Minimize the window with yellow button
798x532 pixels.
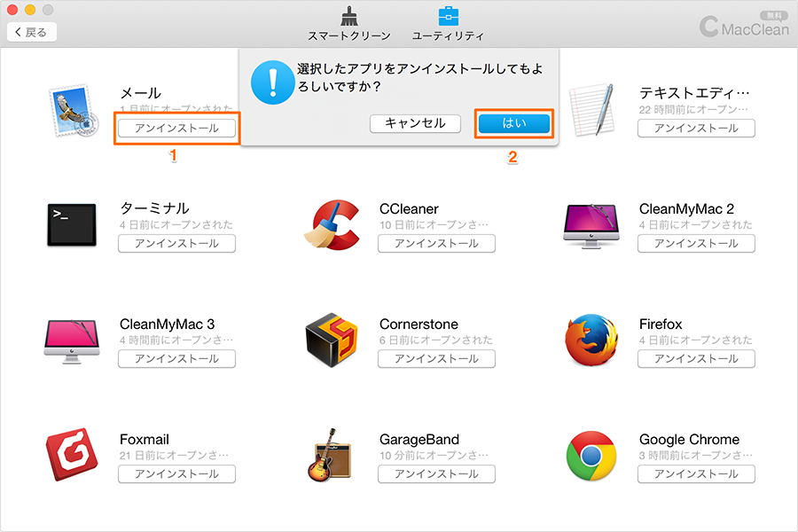click(30, 10)
